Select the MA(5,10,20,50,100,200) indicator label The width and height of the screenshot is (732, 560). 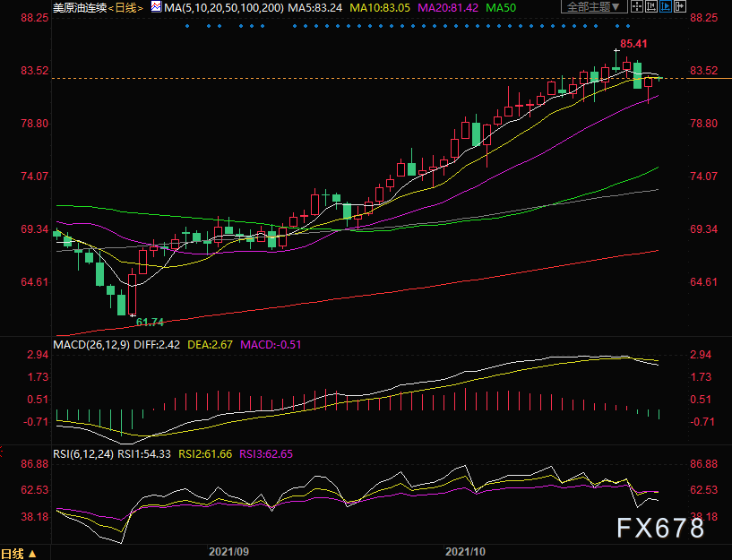click(224, 8)
